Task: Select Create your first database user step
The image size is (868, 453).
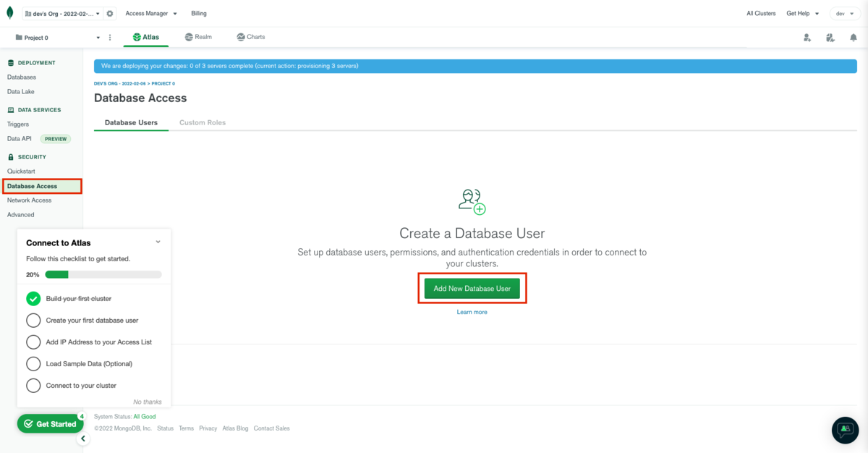Action: tap(92, 320)
